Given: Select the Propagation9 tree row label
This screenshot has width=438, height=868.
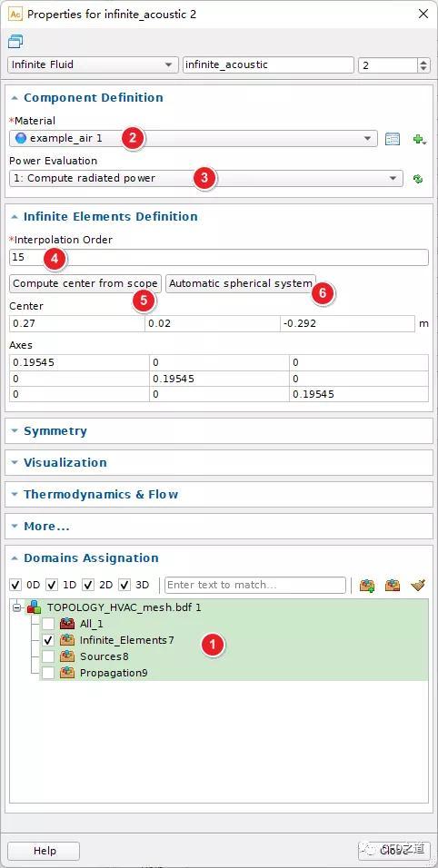Looking at the screenshot, I should [x=114, y=673].
